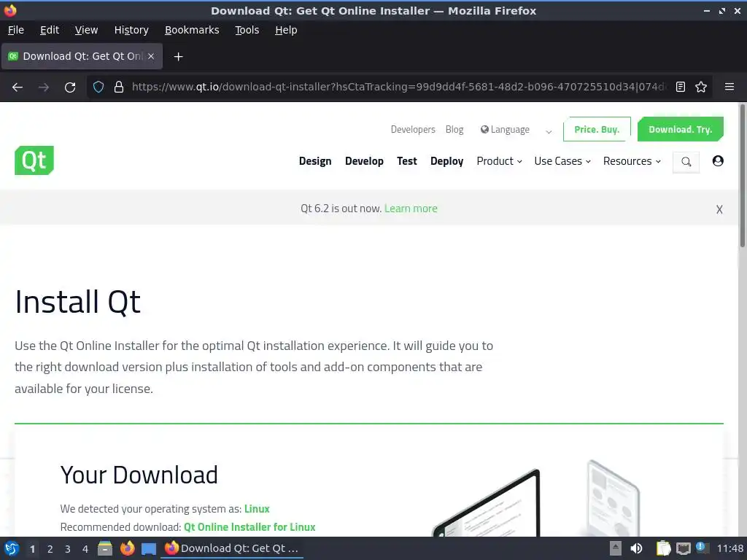747x560 pixels.
Task: Switch to workspace 1
Action: 32,549
